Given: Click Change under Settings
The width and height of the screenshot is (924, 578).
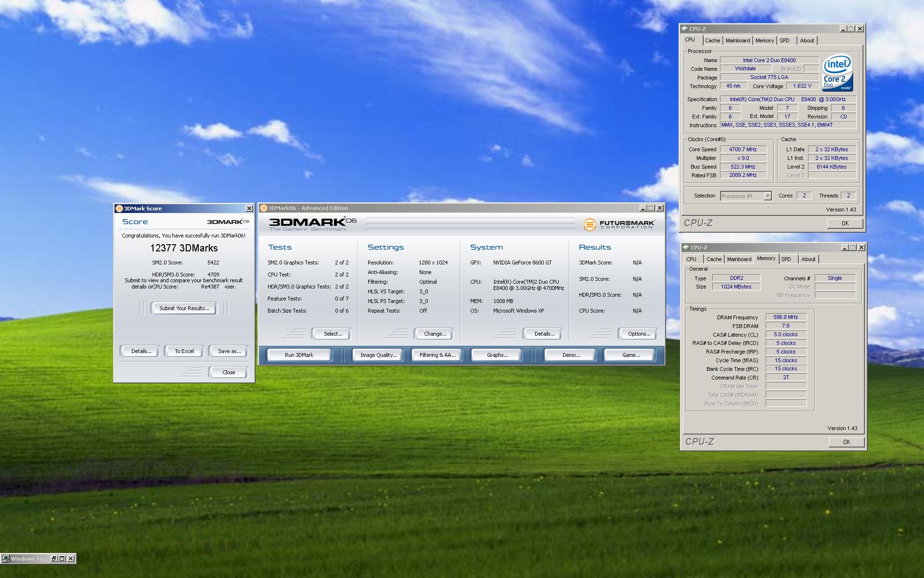Looking at the screenshot, I should coord(435,334).
